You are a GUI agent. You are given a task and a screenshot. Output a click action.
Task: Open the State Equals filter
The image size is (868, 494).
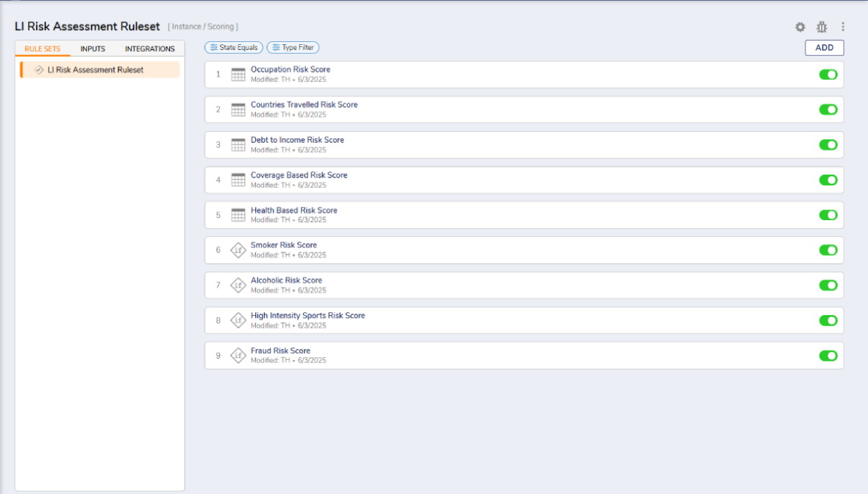[x=234, y=48]
